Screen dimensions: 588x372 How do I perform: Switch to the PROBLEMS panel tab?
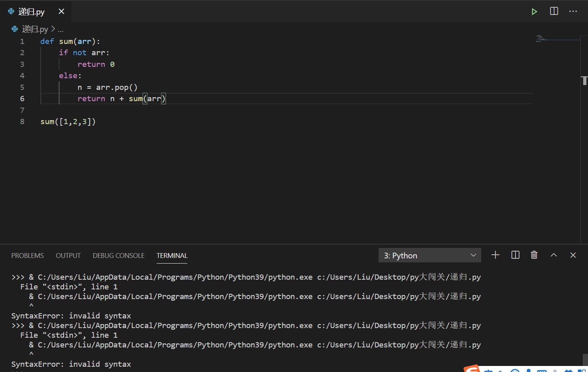(27, 256)
